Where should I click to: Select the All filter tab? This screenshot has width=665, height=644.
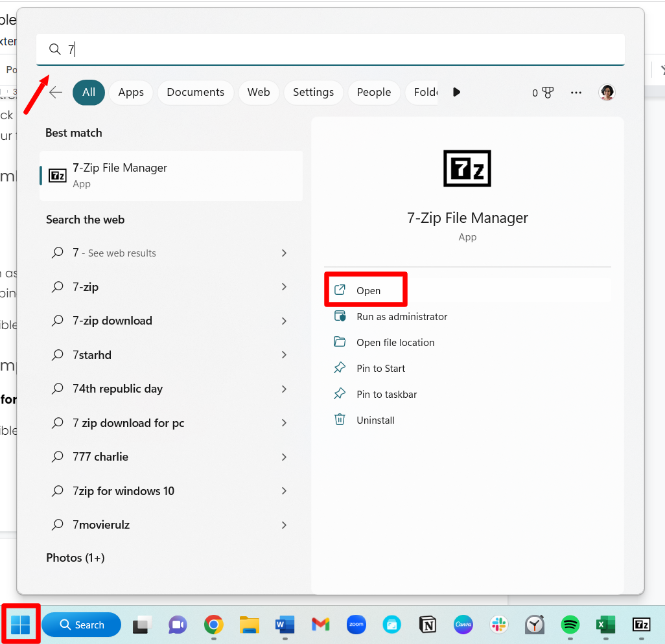point(89,92)
